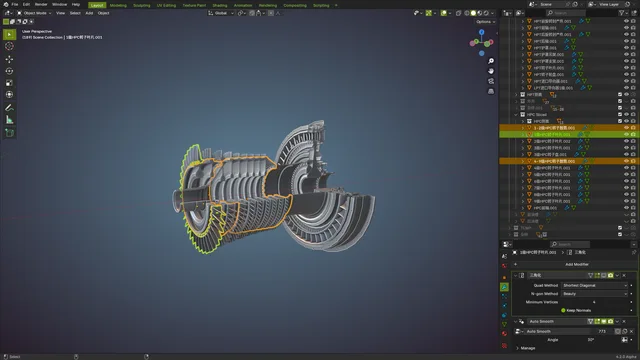
Task: Select the Rotate tool
Action: click(x=9, y=71)
